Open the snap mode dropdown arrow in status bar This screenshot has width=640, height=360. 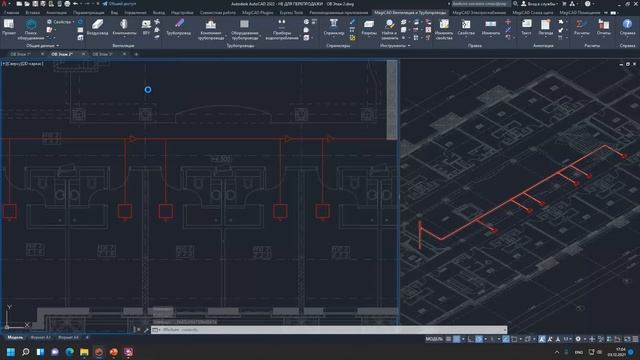pyautogui.click(x=463, y=339)
